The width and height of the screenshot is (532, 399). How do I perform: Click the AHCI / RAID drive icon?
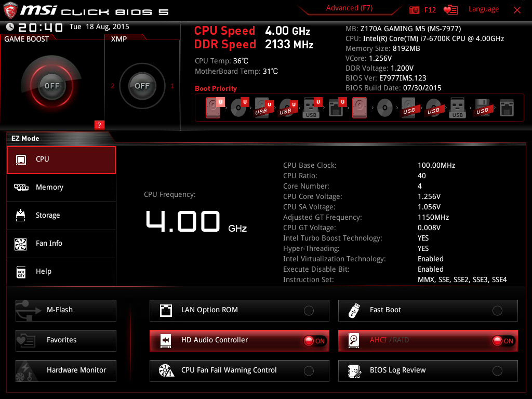(x=354, y=341)
